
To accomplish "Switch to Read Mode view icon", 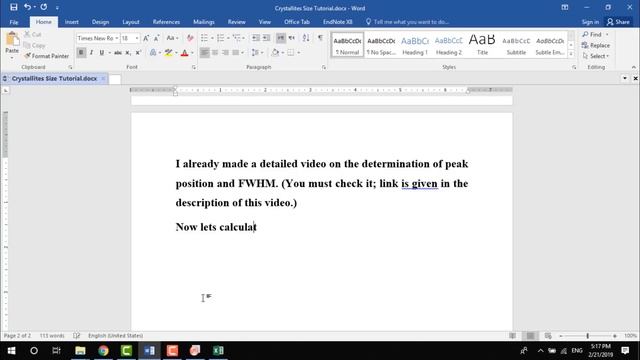I will tap(513, 336).
